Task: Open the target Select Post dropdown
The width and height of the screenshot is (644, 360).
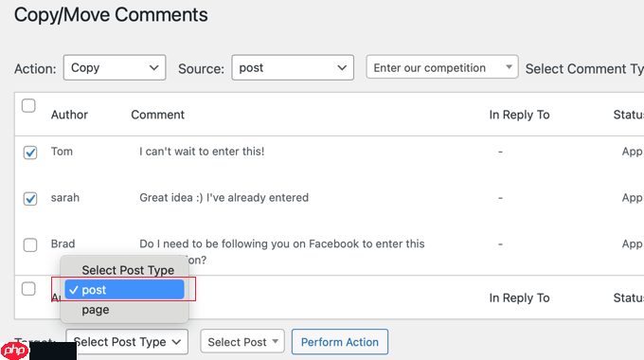Action: 242,341
